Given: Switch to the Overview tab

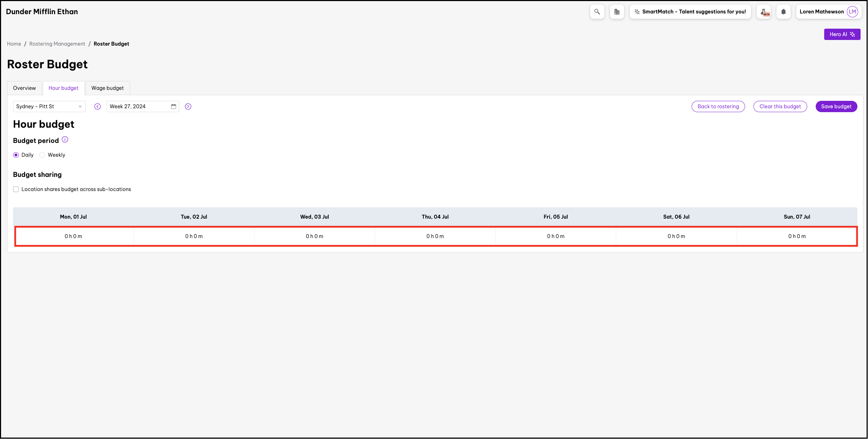Looking at the screenshot, I should point(24,88).
